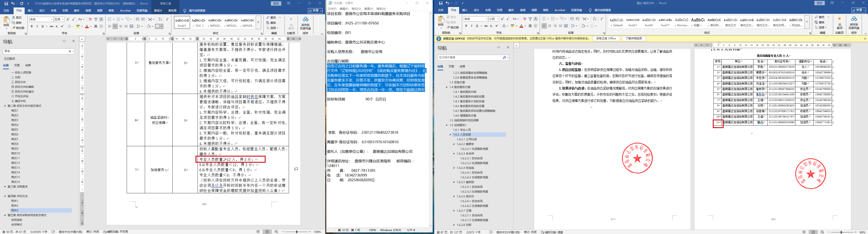Open font color red swatch in left Word
868x234 pixels.
(87, 26)
